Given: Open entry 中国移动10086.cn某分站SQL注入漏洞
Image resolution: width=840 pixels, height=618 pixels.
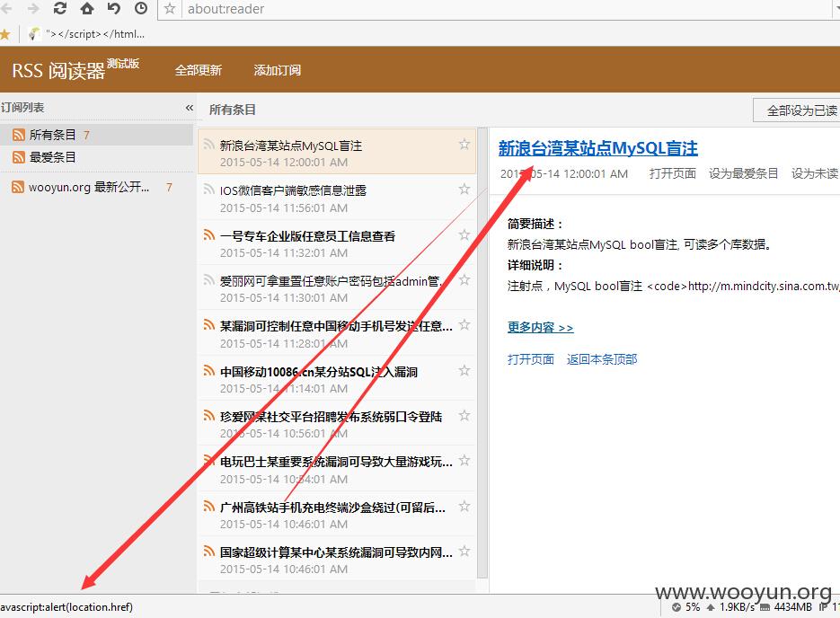Looking at the screenshot, I should pos(337,379).
